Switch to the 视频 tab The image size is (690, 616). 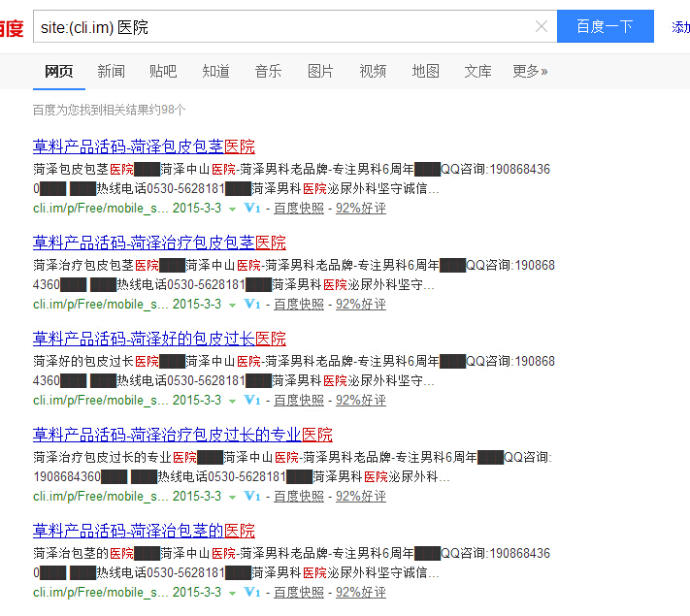coord(373,71)
